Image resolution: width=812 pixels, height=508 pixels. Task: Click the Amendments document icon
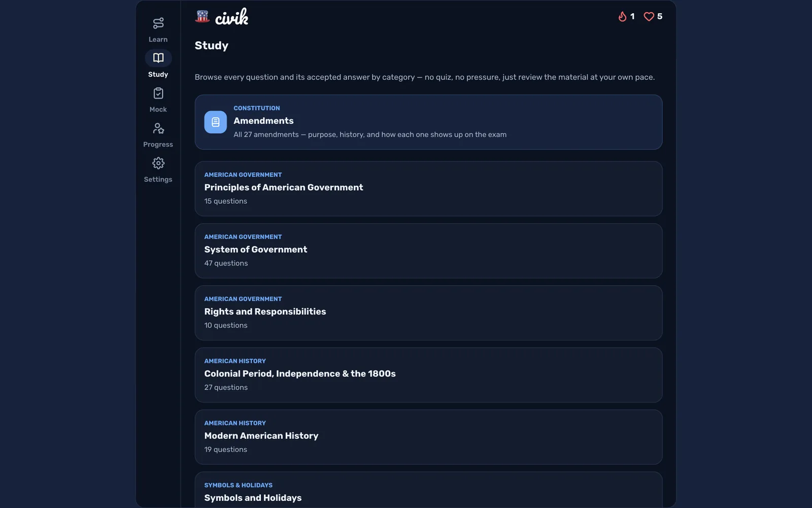click(x=215, y=122)
